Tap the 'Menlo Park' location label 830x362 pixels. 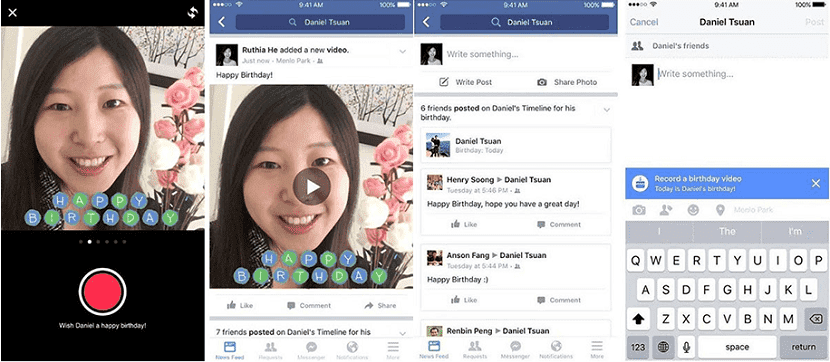(754, 210)
